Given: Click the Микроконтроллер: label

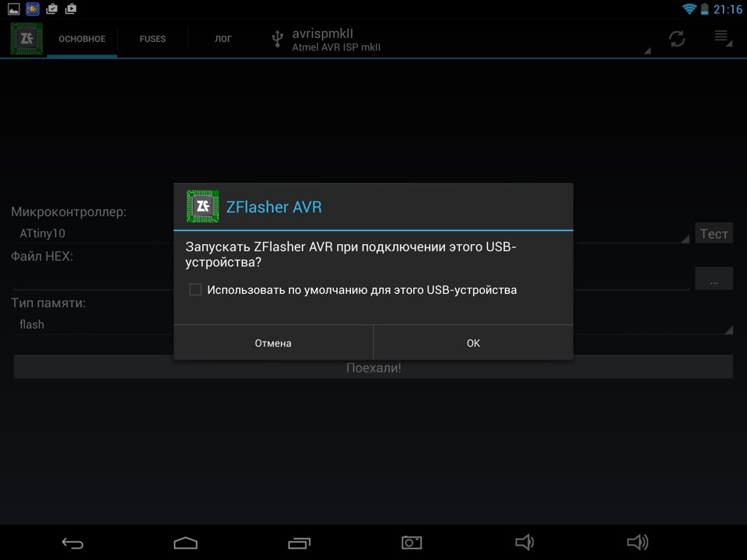Looking at the screenshot, I should 68,212.
